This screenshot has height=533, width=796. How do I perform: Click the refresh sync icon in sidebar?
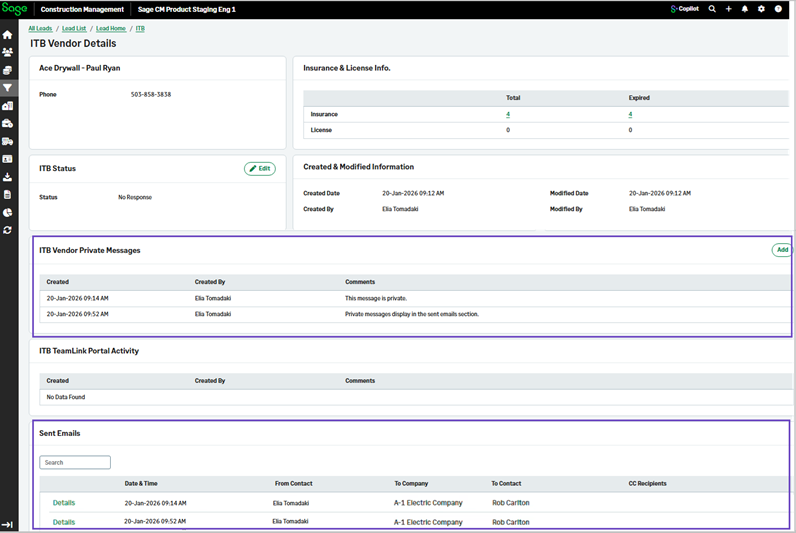tap(8, 230)
